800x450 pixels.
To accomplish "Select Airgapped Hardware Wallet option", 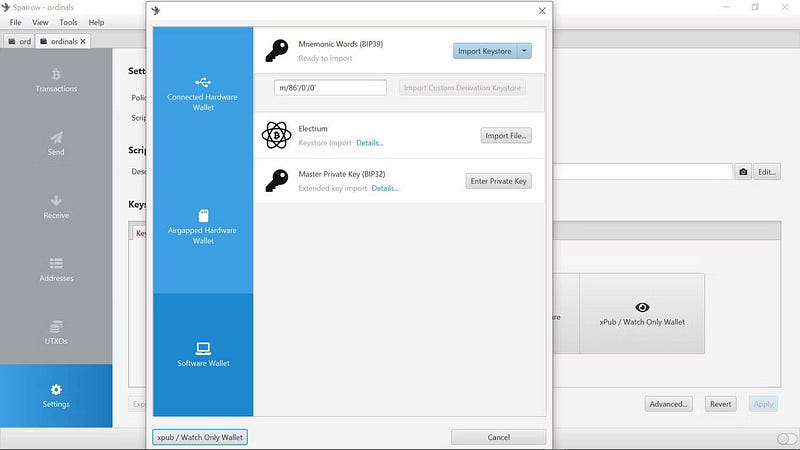I will (x=203, y=227).
